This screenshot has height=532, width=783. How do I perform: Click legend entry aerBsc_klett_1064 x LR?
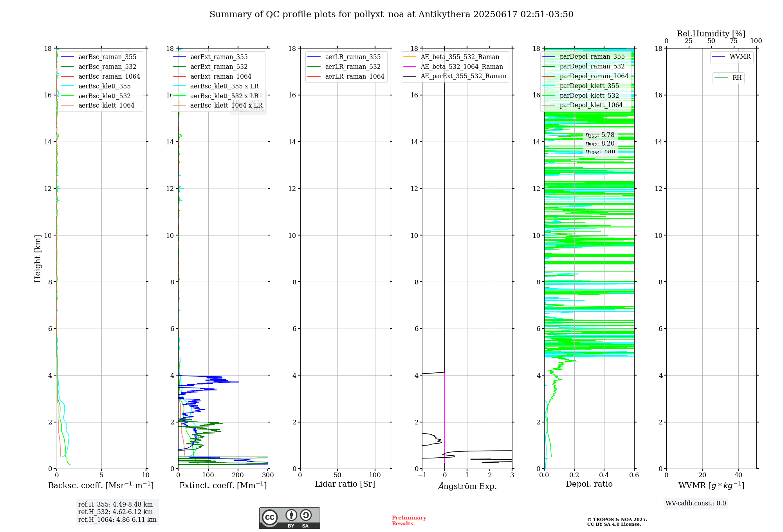click(218, 106)
